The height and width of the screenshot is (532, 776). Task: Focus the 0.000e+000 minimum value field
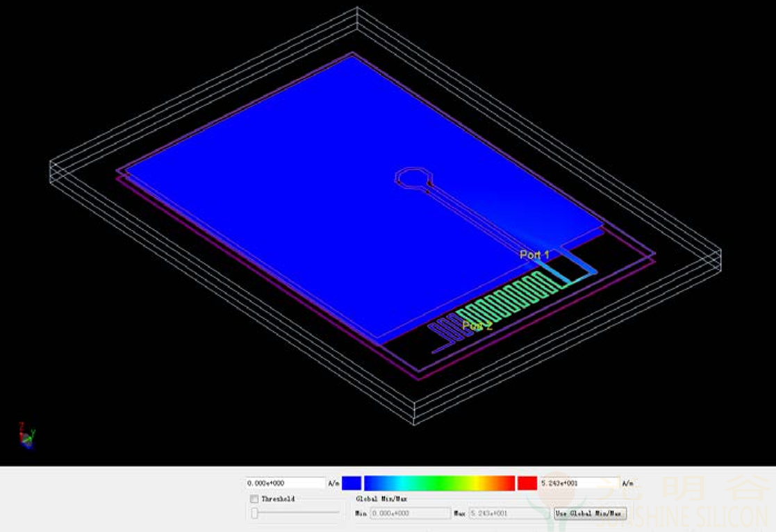tap(286, 483)
